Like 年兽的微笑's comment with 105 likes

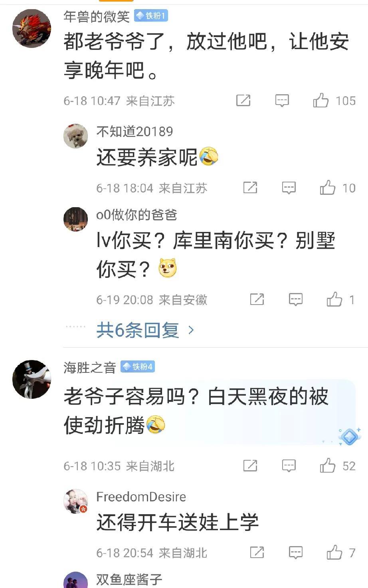[321, 101]
